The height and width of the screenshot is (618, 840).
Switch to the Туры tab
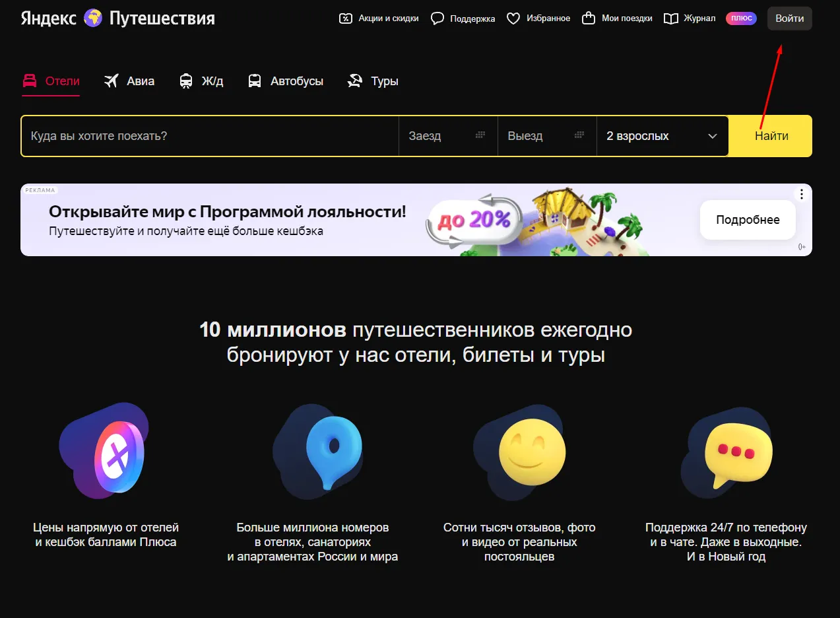[373, 81]
